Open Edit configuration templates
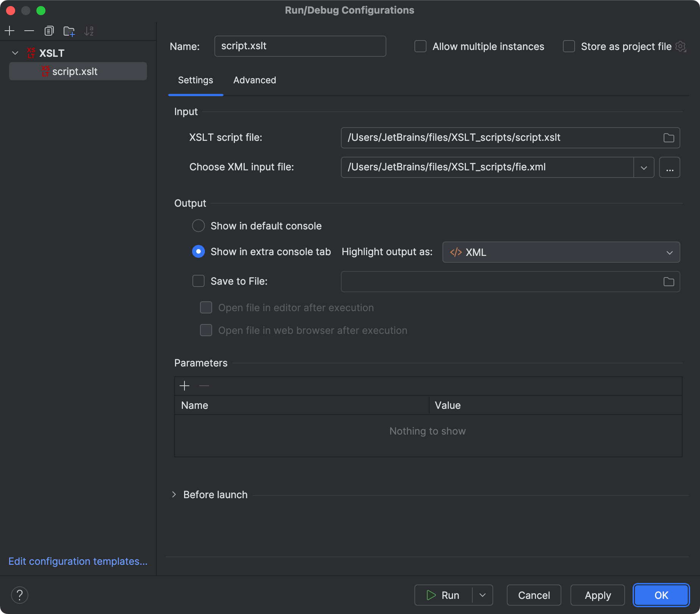 [78, 561]
